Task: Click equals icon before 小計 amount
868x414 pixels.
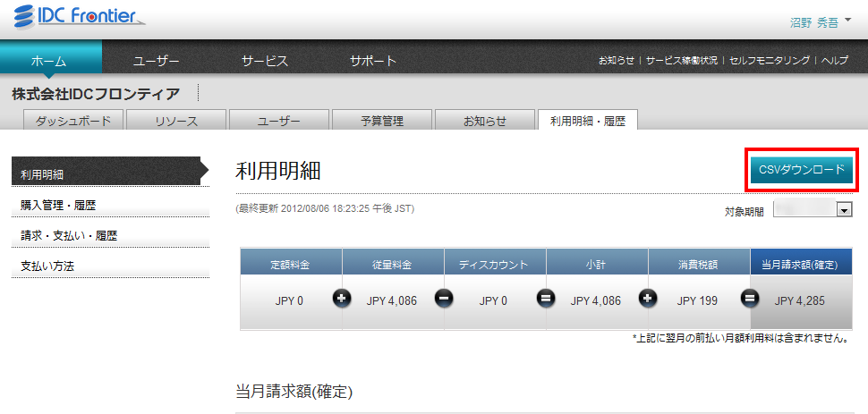Action: click(546, 299)
